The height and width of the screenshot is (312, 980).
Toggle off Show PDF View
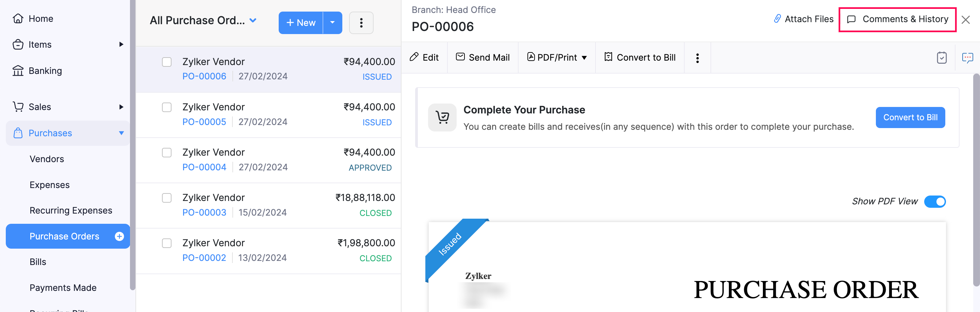click(936, 202)
